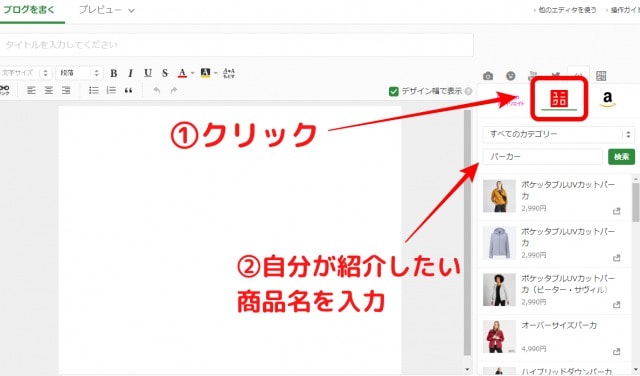Toggle strikethrough formatting
Screen dimensions: 640x376
[x=165, y=73]
